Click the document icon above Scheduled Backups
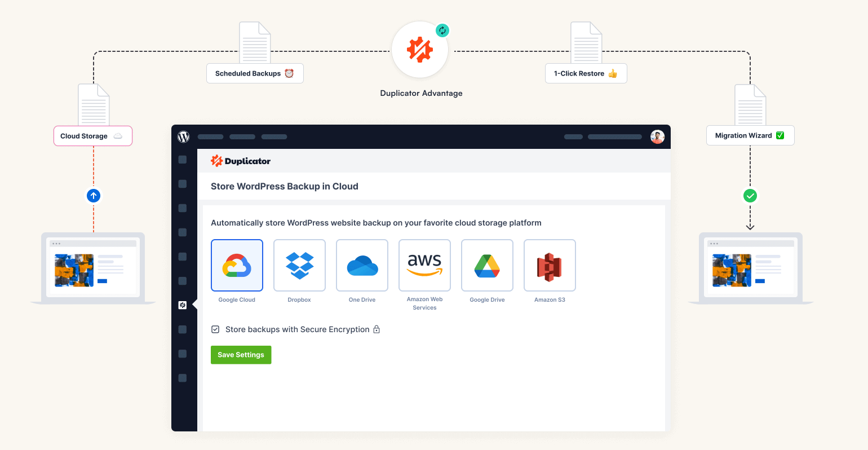The width and height of the screenshot is (868, 450). [x=255, y=43]
